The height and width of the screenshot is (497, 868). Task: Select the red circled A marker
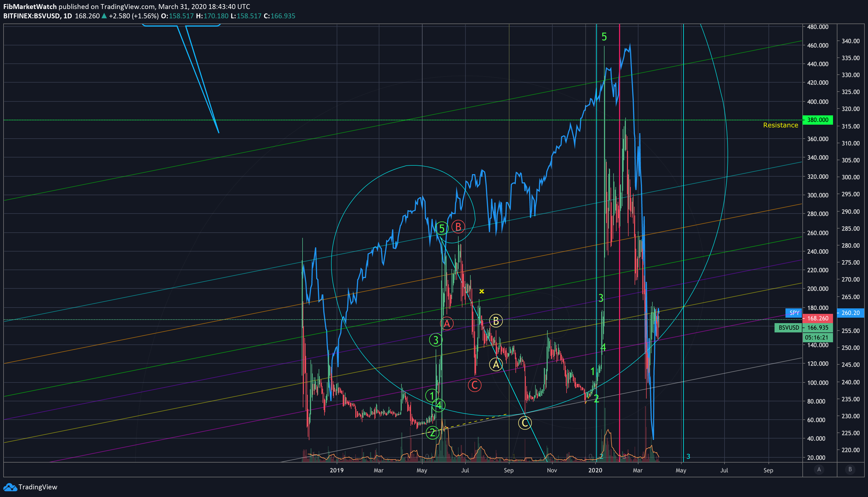click(447, 323)
